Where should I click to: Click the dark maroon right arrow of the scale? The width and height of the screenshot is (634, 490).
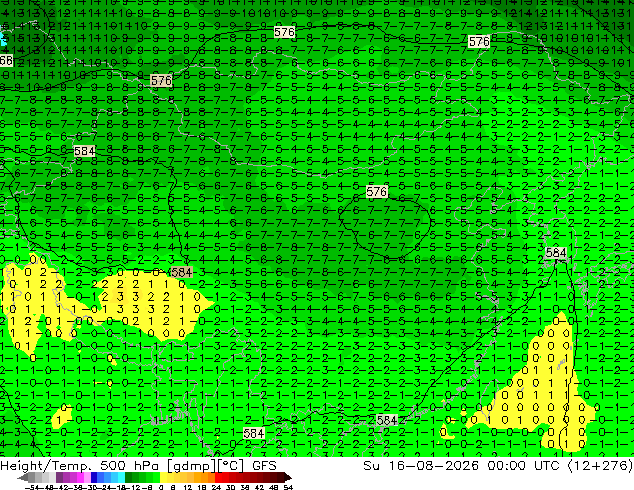click(288, 477)
